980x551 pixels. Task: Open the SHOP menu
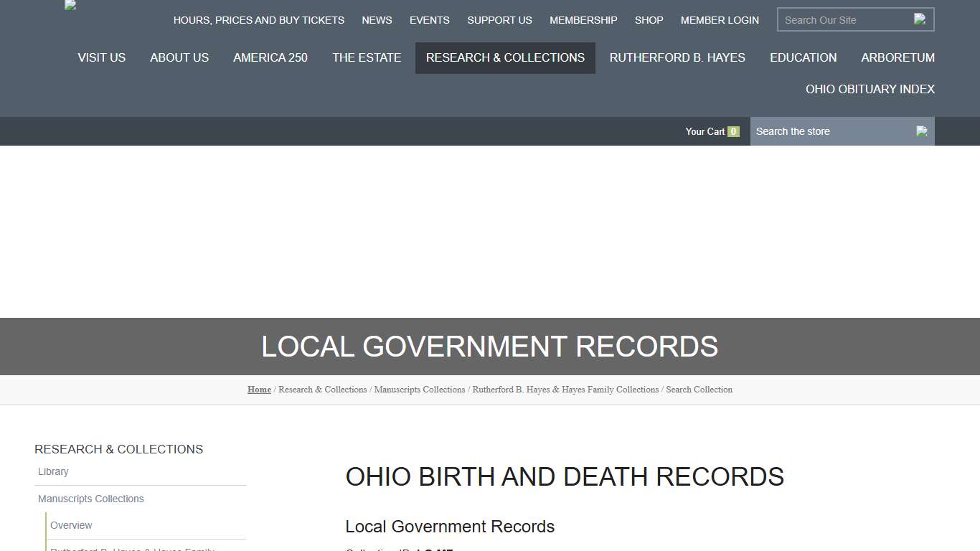(x=649, y=20)
